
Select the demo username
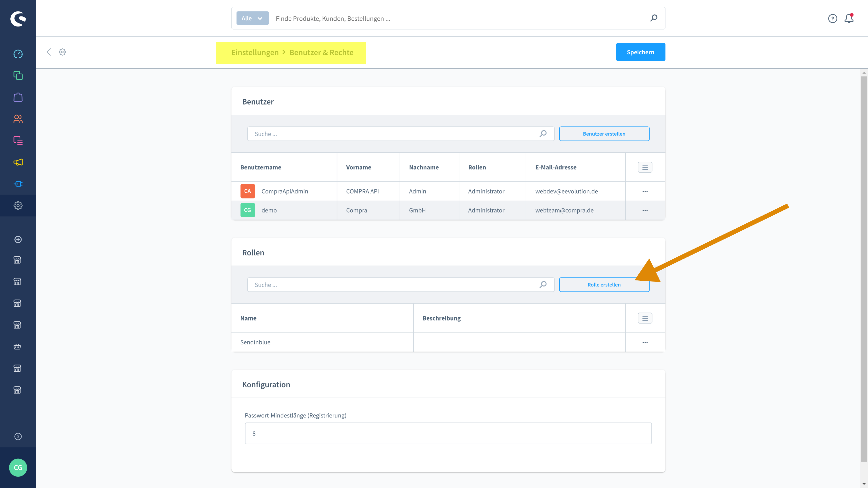269,210
